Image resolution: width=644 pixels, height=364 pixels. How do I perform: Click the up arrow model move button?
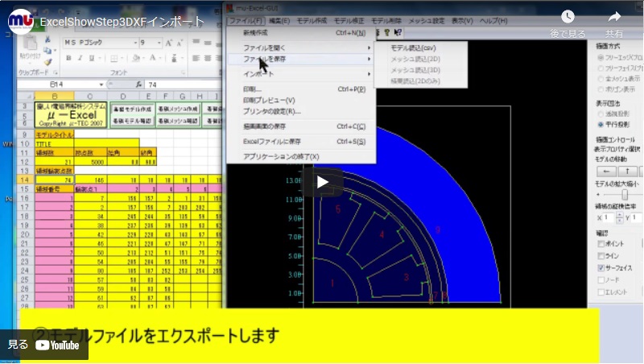tap(628, 172)
